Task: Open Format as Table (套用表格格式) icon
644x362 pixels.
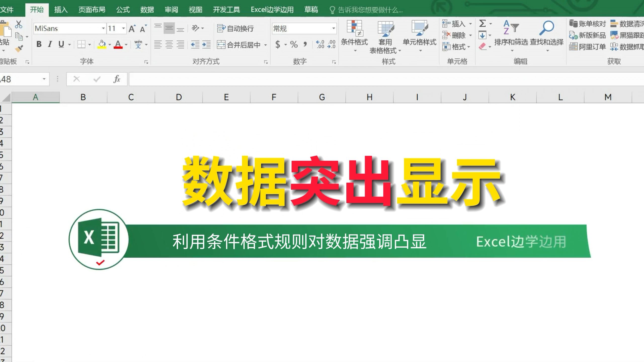Action: 385,29
